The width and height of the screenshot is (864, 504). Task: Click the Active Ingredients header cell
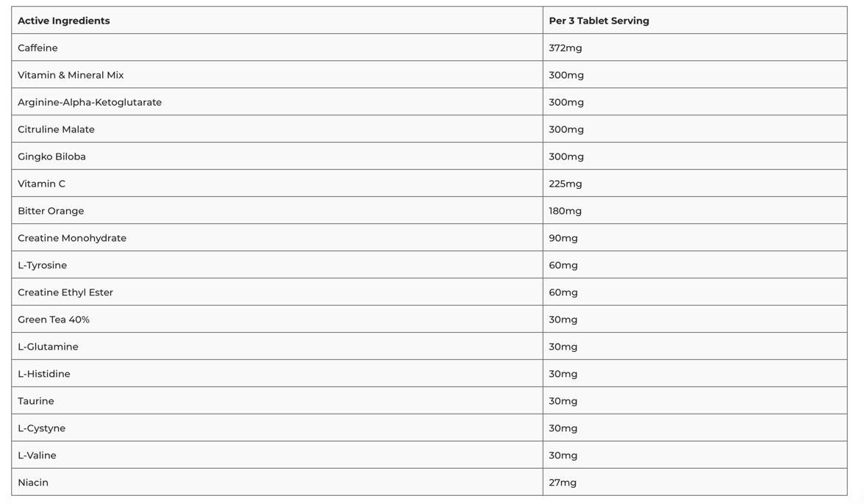(x=277, y=21)
